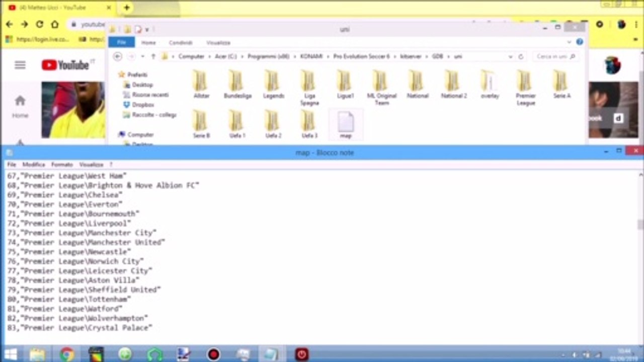Open the Bundesliga folder
This screenshot has height=362, width=644.
click(x=237, y=84)
